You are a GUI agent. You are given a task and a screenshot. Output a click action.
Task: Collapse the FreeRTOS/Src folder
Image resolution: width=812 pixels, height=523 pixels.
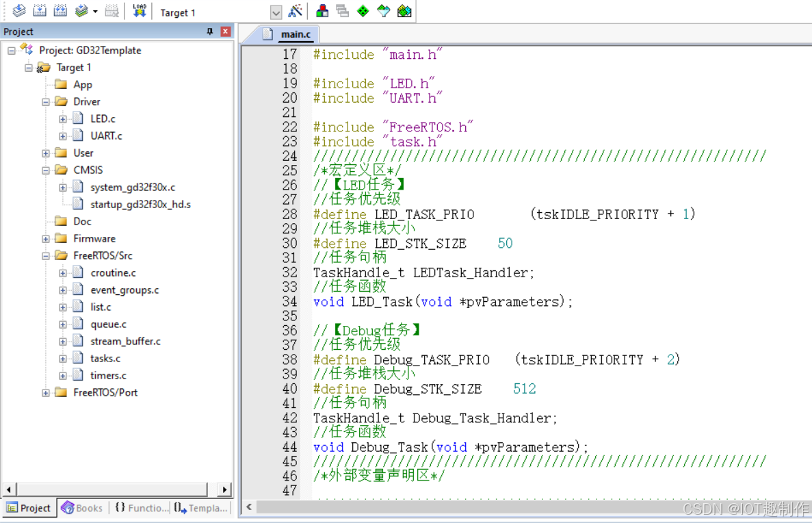coord(46,256)
